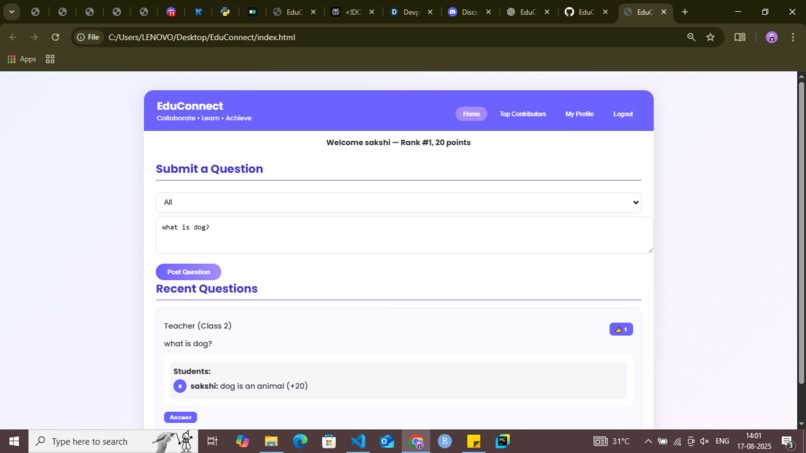806x453 pixels.
Task: Click Logout in the header
Action: click(622, 114)
